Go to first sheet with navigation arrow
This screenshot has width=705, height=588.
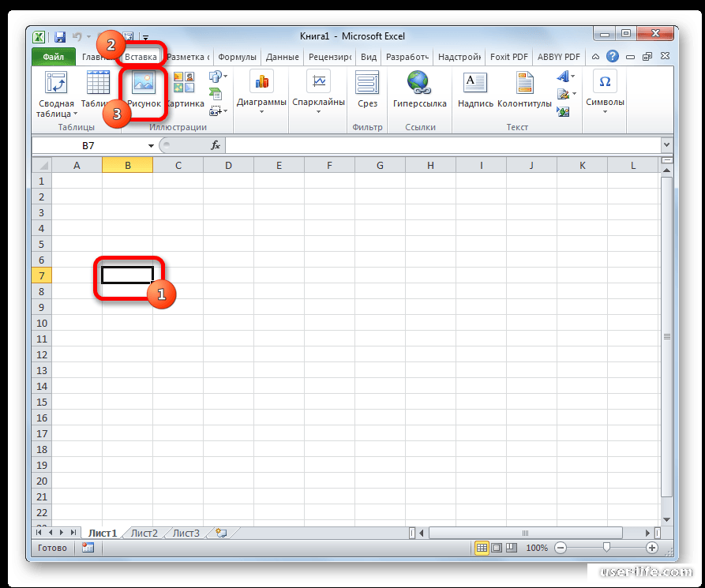[x=39, y=533]
